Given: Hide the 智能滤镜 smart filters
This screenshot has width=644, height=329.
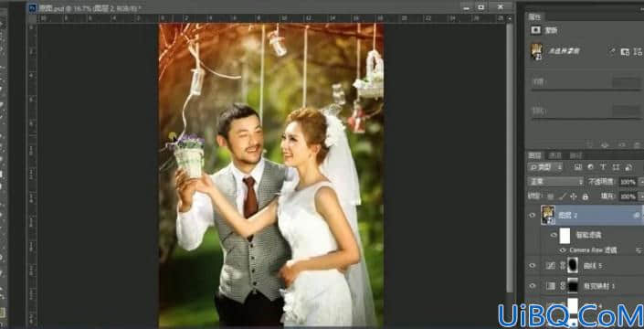Looking at the screenshot, I should 554,236.
